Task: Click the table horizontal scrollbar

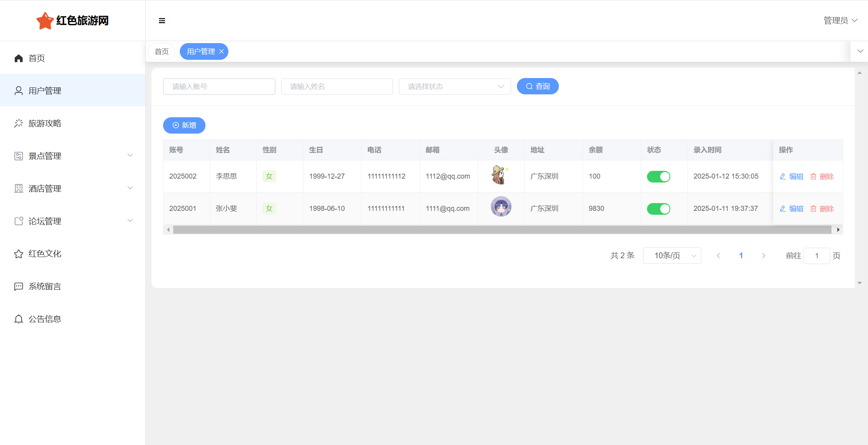Action: click(x=502, y=230)
